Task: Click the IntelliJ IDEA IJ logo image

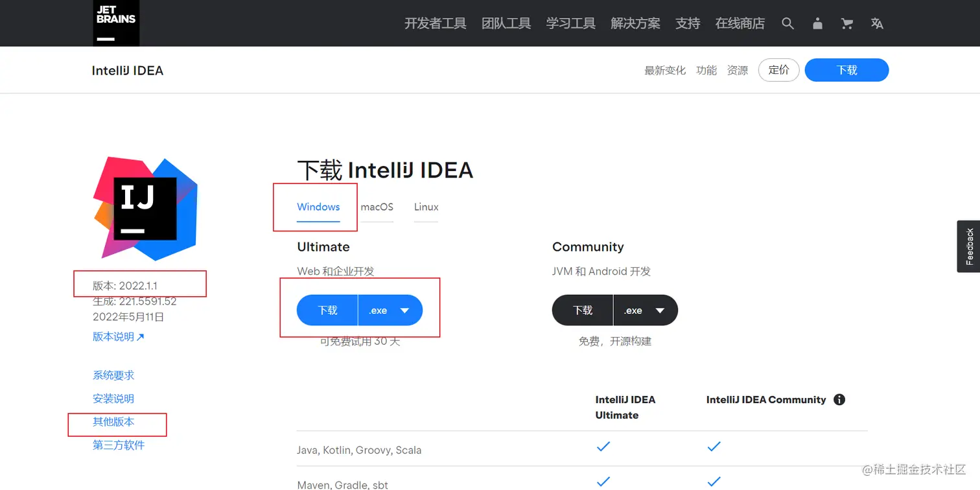Action: (x=145, y=208)
